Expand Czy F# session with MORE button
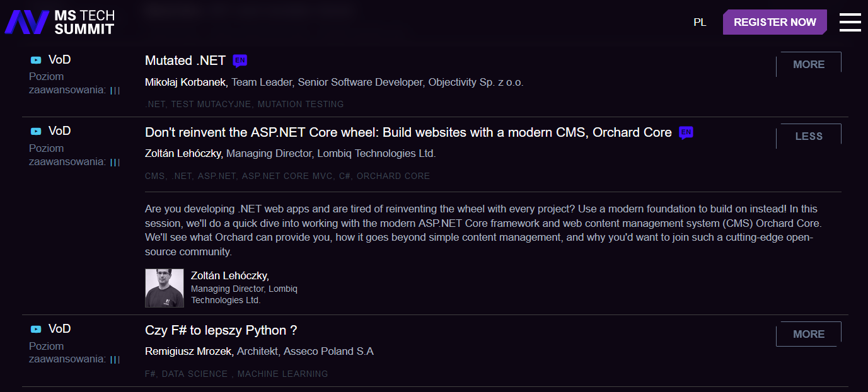The image size is (868, 392). (809, 334)
